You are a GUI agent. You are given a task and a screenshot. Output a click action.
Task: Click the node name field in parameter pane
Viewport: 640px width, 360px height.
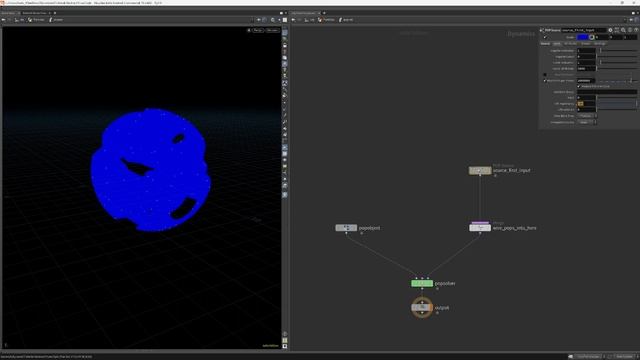(x=584, y=30)
